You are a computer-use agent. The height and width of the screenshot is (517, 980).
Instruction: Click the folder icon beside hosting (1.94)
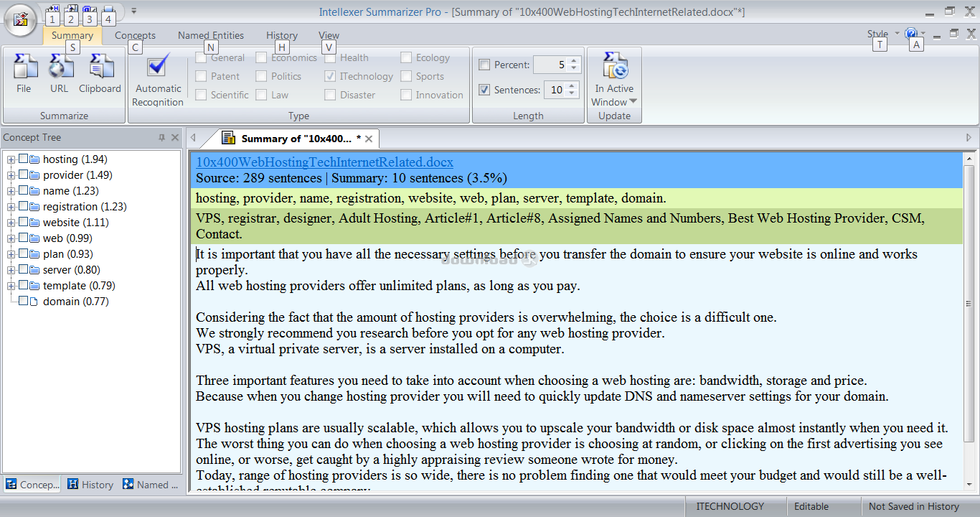35,159
